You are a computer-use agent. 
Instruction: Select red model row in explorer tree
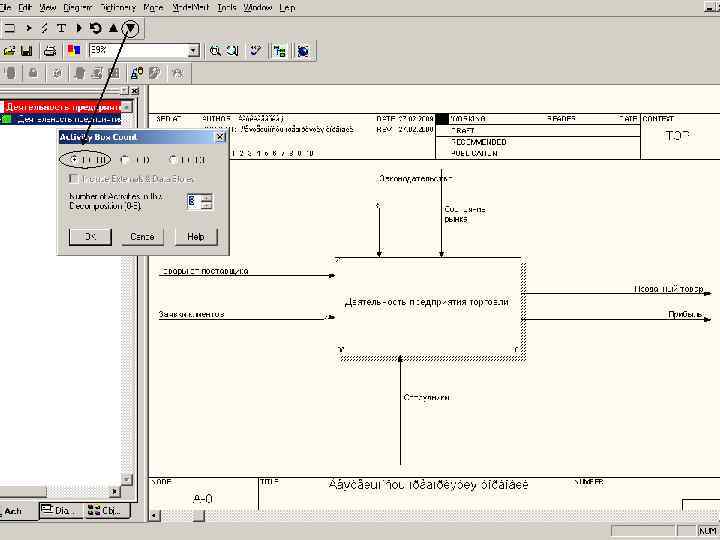pos(63,107)
